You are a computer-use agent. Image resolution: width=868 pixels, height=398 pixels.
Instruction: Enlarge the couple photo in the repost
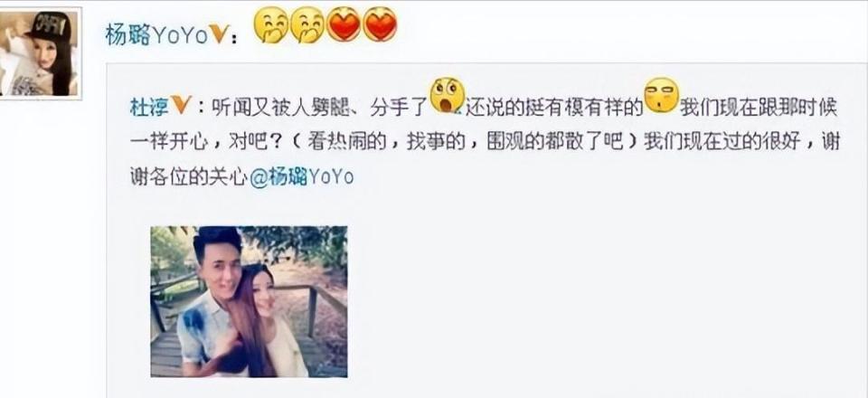pos(250,302)
